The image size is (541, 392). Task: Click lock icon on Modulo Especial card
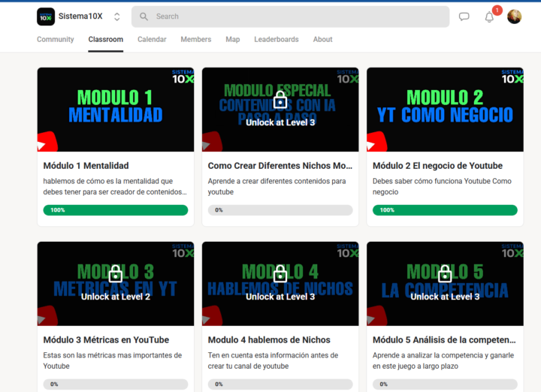280,100
